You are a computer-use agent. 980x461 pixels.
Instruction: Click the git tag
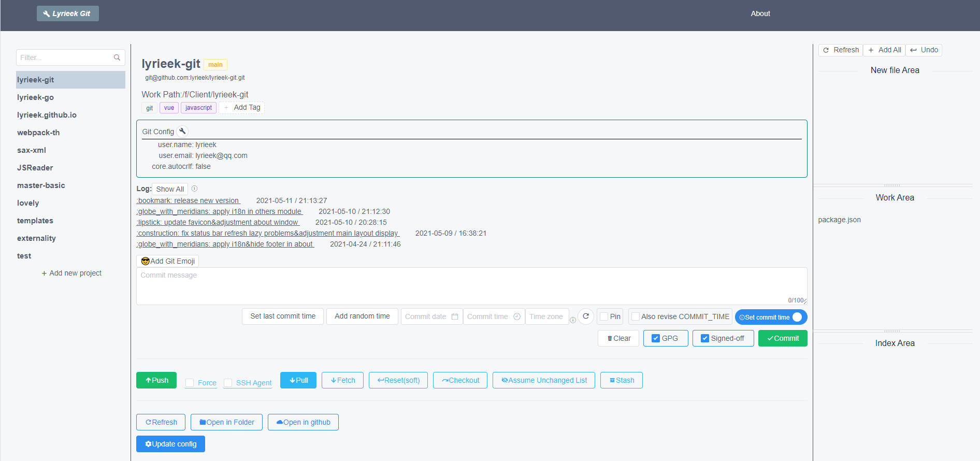(149, 108)
